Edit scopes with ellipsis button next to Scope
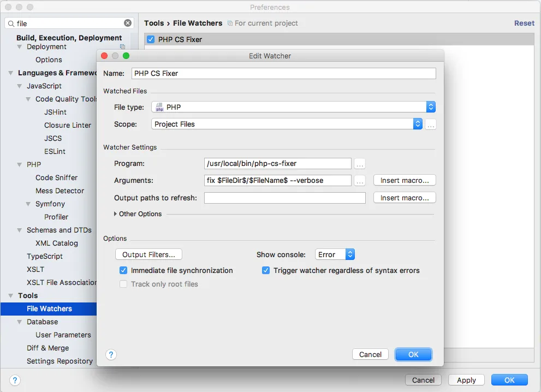The width and height of the screenshot is (541, 392). click(431, 124)
